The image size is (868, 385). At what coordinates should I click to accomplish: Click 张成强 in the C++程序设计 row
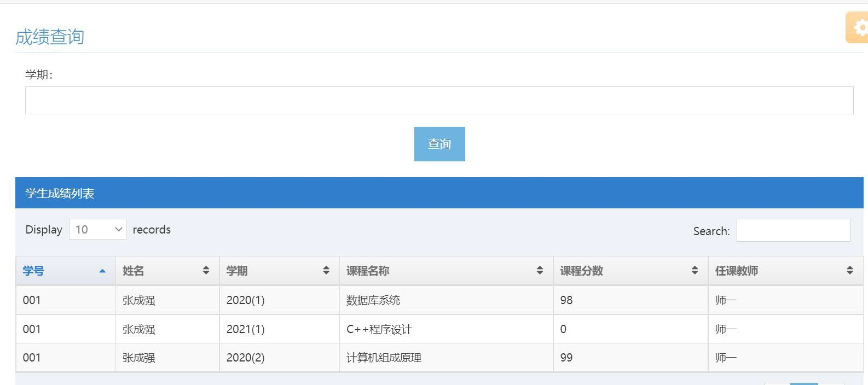[x=139, y=329]
